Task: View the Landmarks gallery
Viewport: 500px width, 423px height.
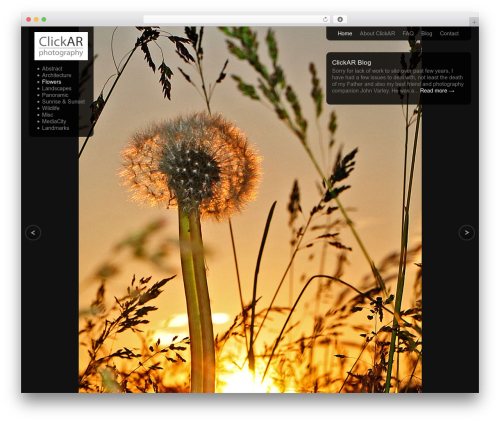Action: pos(55,128)
